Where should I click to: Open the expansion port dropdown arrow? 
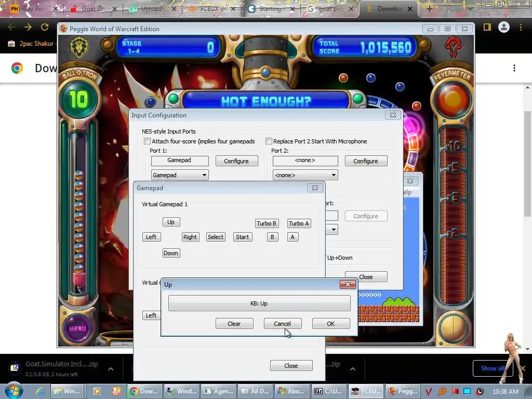pyautogui.click(x=334, y=230)
